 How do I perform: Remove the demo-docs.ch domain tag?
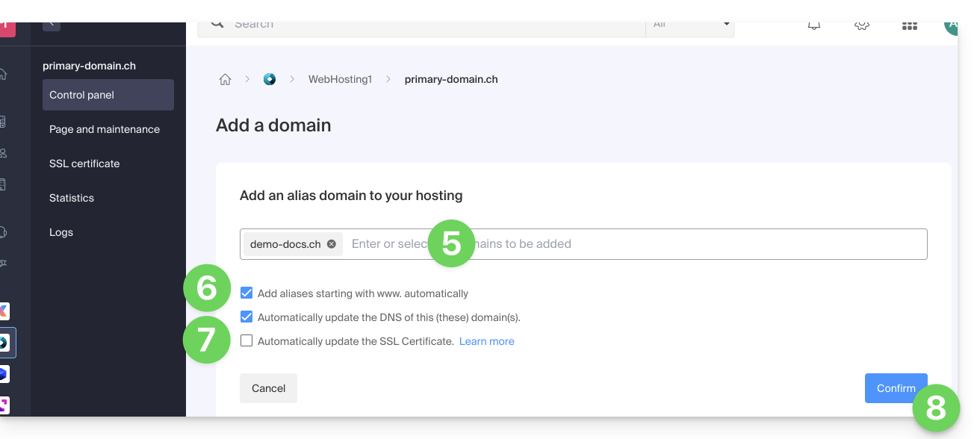point(332,244)
